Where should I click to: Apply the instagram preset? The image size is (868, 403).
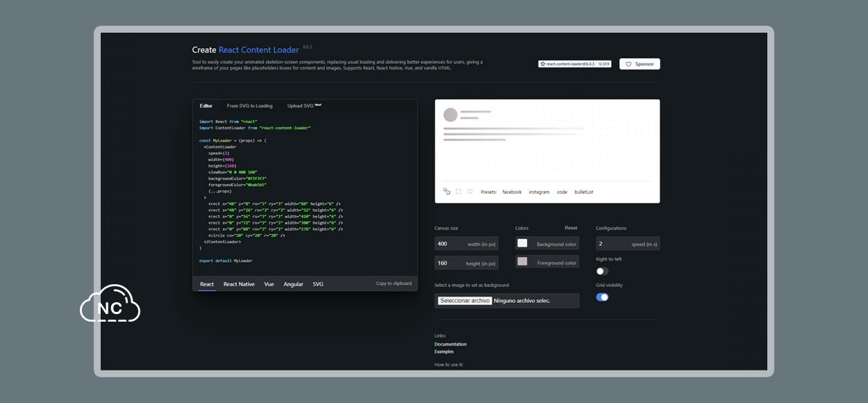coord(539,192)
